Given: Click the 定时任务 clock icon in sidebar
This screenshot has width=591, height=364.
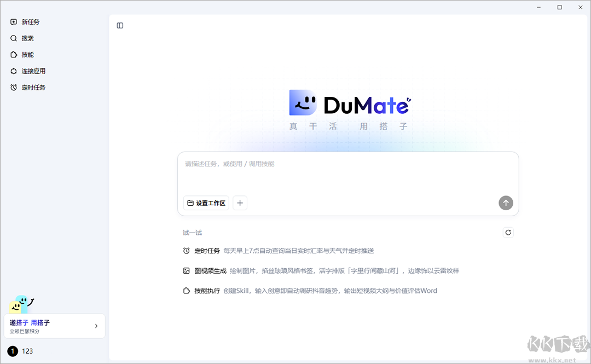Looking at the screenshot, I should pos(14,88).
